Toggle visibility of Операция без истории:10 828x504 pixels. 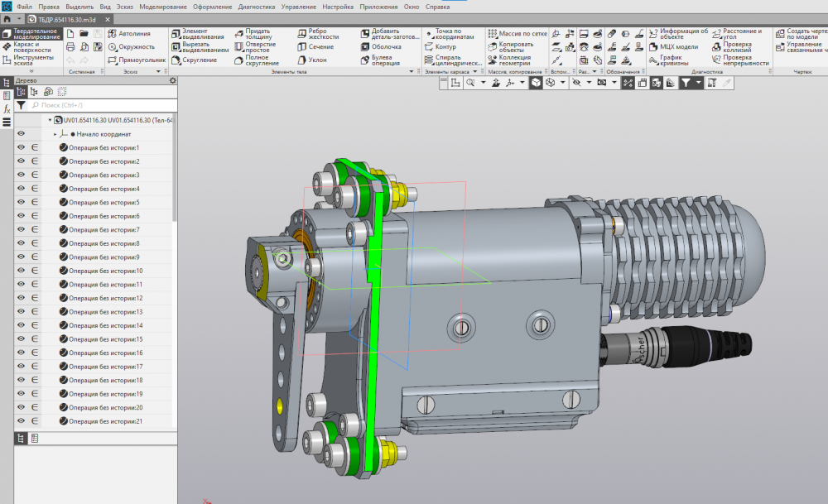click(x=21, y=271)
